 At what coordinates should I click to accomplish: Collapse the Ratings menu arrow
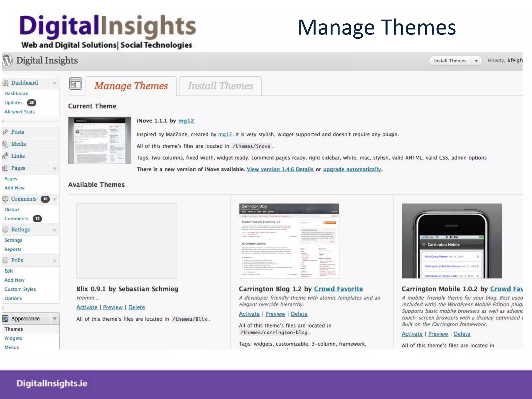click(x=55, y=230)
